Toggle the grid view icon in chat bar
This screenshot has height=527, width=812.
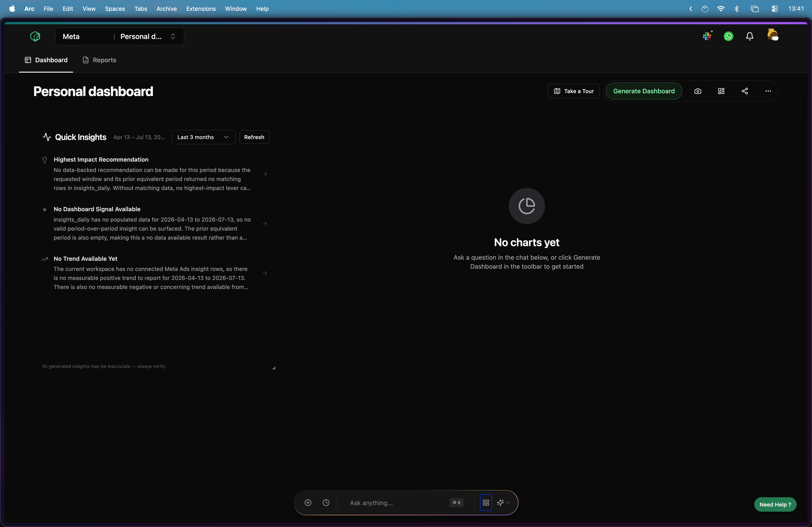(486, 502)
